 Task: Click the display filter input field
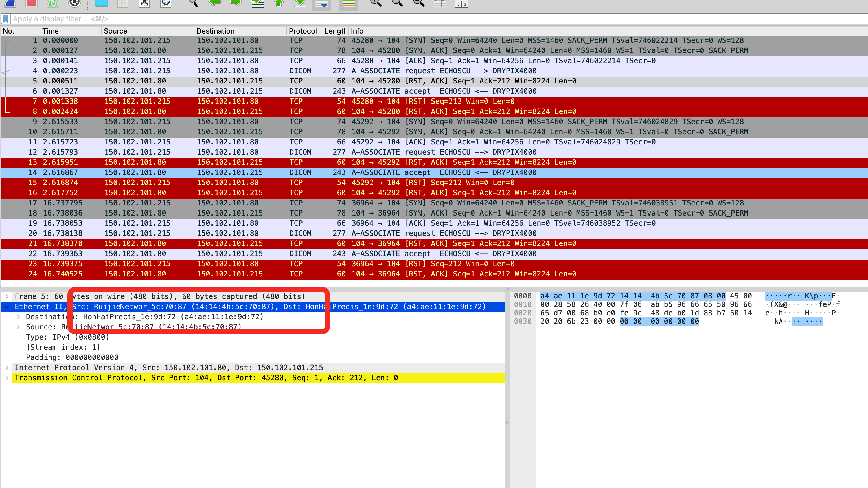404,19
